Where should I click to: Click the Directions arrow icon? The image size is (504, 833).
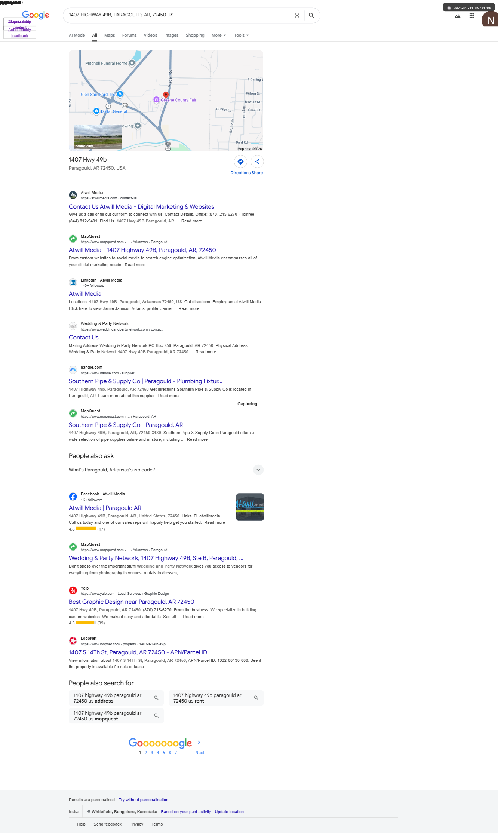[x=240, y=162]
